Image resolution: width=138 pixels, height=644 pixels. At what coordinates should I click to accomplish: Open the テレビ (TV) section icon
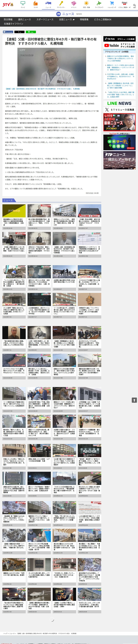pos(23,5)
